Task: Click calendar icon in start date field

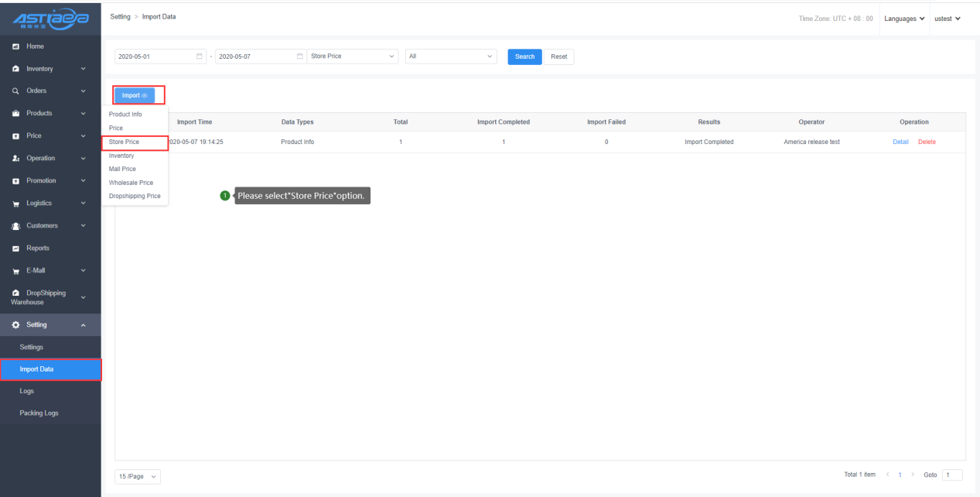Action: [x=200, y=57]
